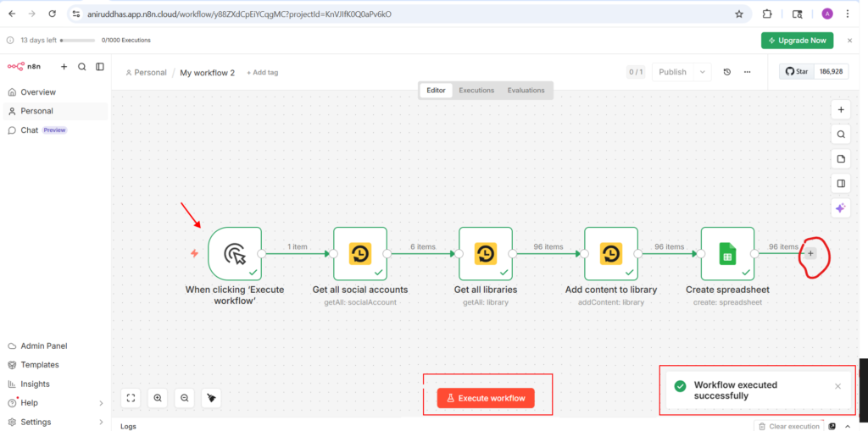Close the Workflow executed successfully toast
The width and height of the screenshot is (868, 431).
tap(837, 386)
